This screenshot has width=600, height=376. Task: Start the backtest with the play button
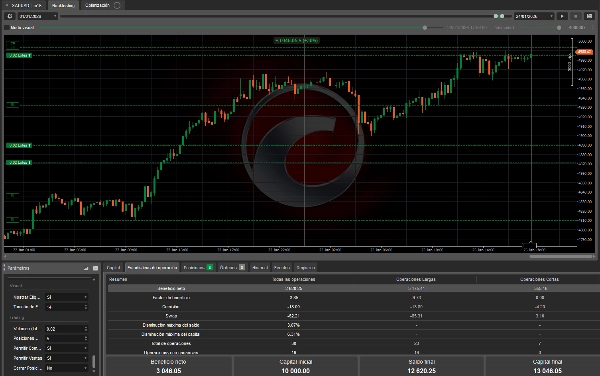tap(562, 16)
